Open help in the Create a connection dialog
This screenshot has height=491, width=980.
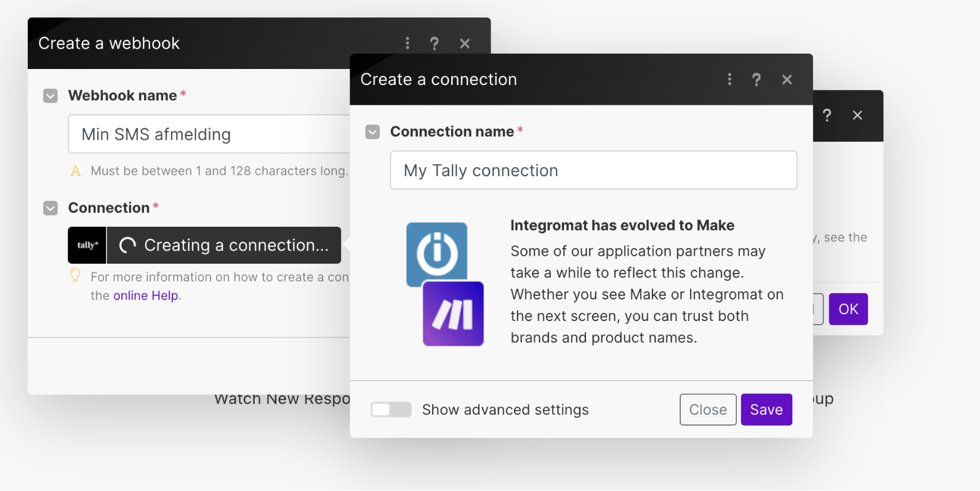click(x=757, y=79)
